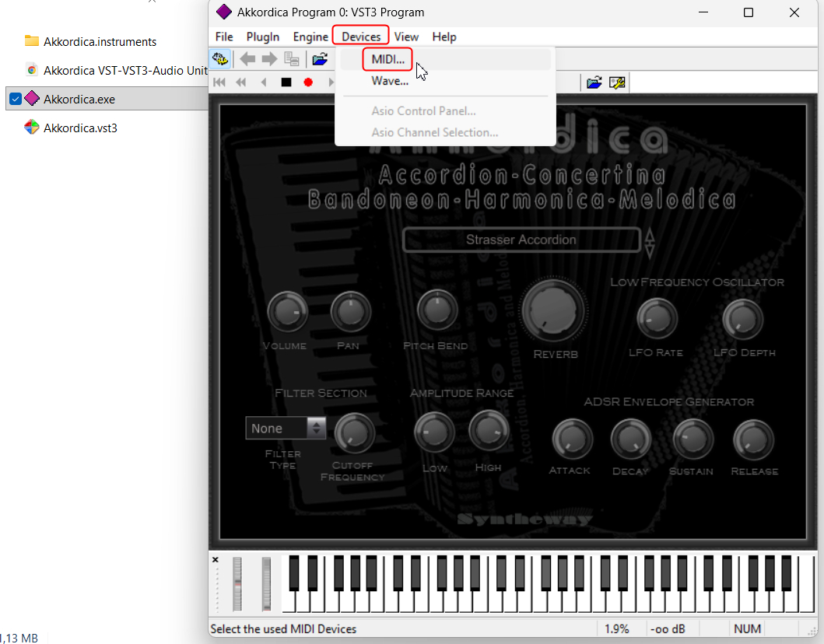Click the large Reverb knob
The height and width of the screenshot is (644, 824).
click(x=553, y=311)
